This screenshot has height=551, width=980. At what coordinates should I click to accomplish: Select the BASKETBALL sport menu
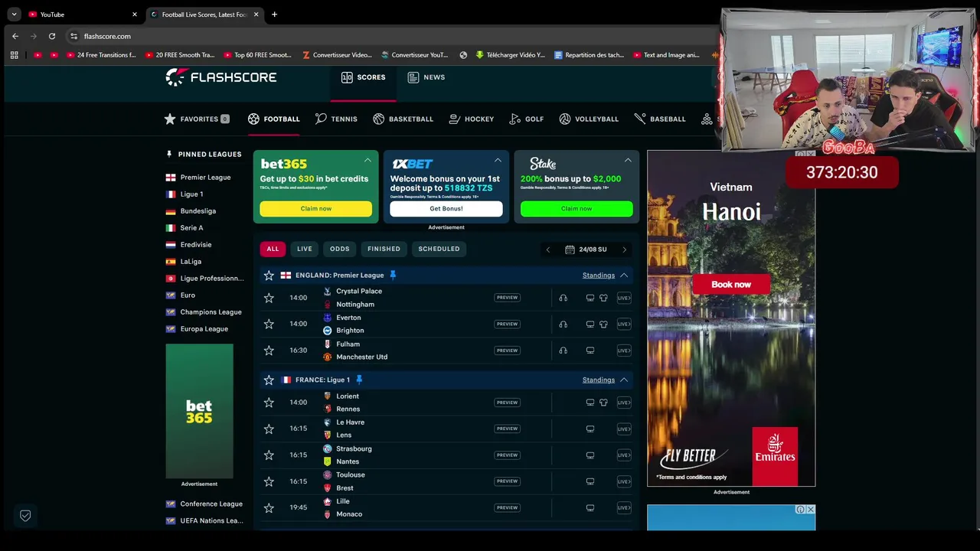[x=403, y=119]
